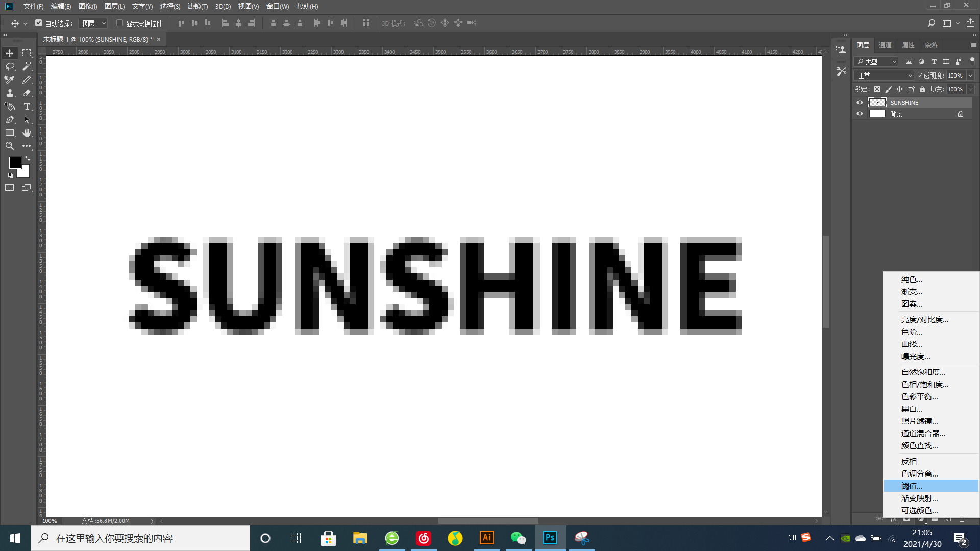Choose Hue/Saturation from the adjustment list

pos(924,385)
